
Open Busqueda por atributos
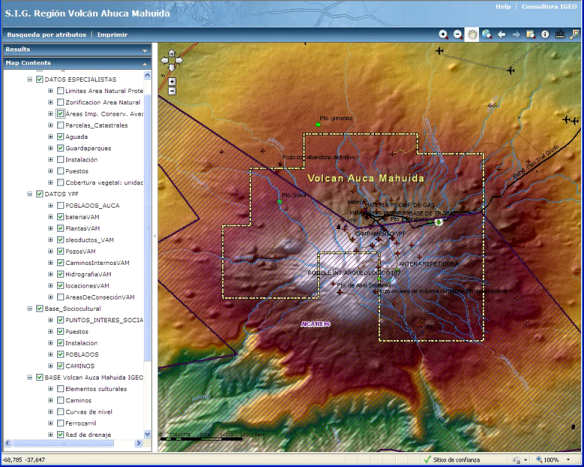[x=47, y=35]
